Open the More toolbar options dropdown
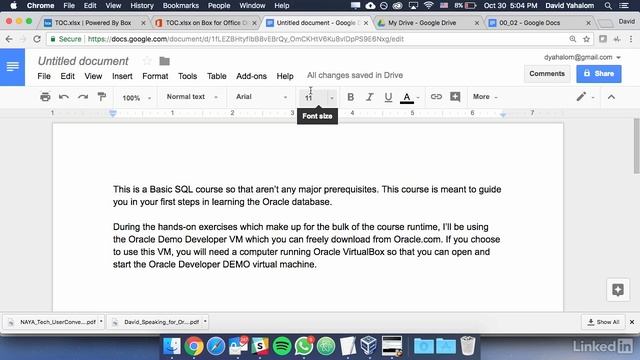 coord(485,97)
